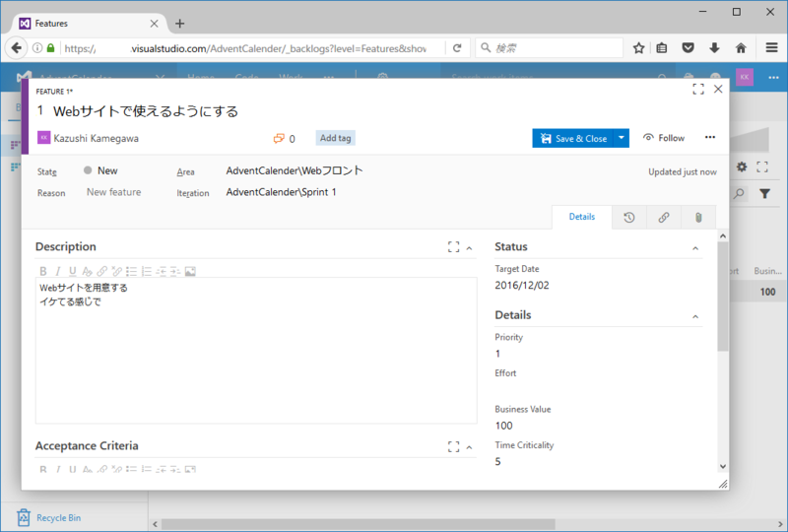
Task: Decrease indent in Description editor
Action: (x=161, y=272)
